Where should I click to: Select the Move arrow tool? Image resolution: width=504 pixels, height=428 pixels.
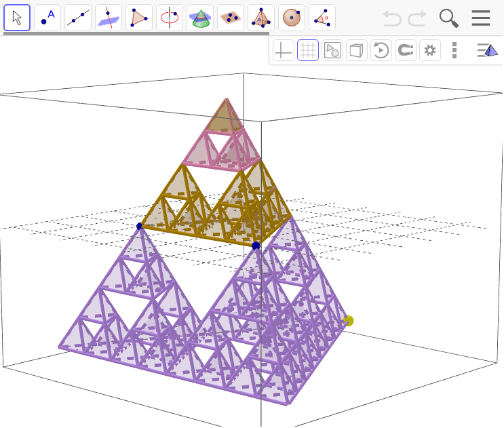(x=17, y=18)
